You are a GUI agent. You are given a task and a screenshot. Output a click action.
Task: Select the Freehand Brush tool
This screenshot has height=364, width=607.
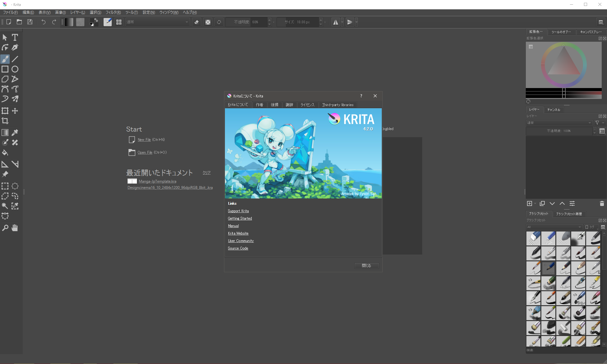point(5,59)
